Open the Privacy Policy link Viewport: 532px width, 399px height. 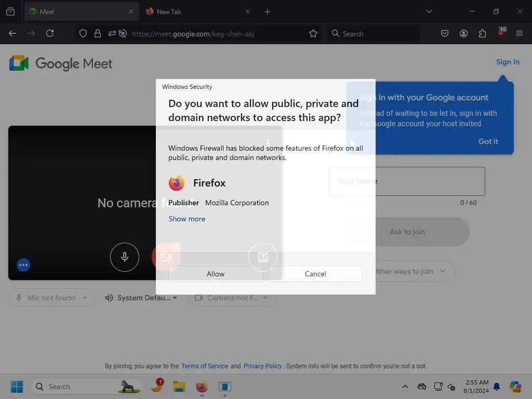pyautogui.click(x=262, y=366)
